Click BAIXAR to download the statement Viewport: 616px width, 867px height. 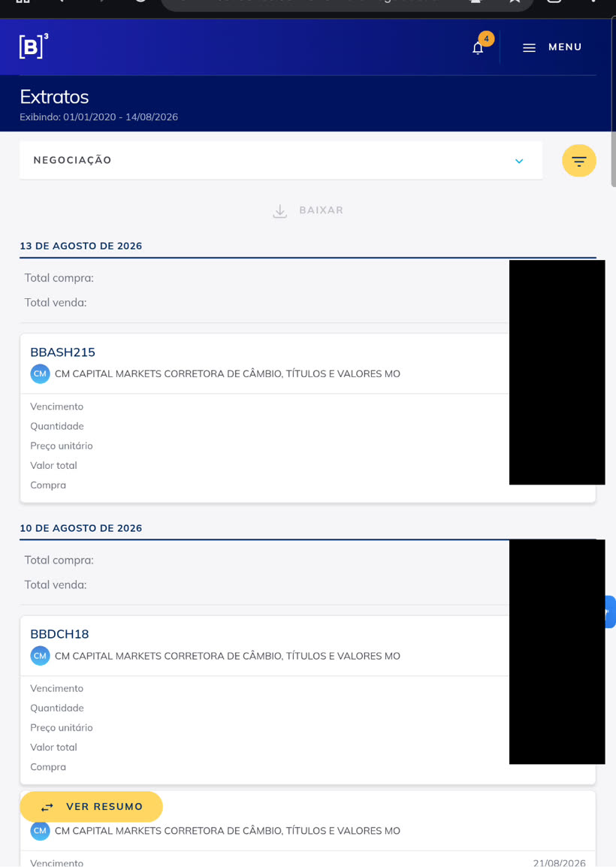click(308, 210)
